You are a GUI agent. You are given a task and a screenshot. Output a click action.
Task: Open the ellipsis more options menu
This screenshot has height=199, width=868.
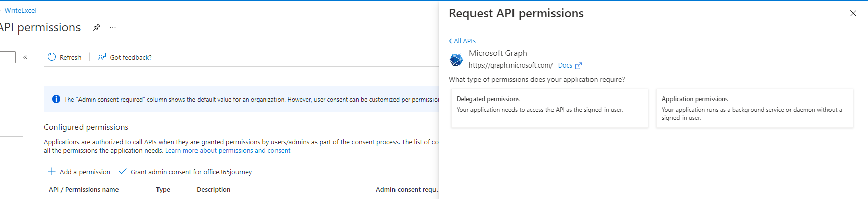[x=113, y=27]
